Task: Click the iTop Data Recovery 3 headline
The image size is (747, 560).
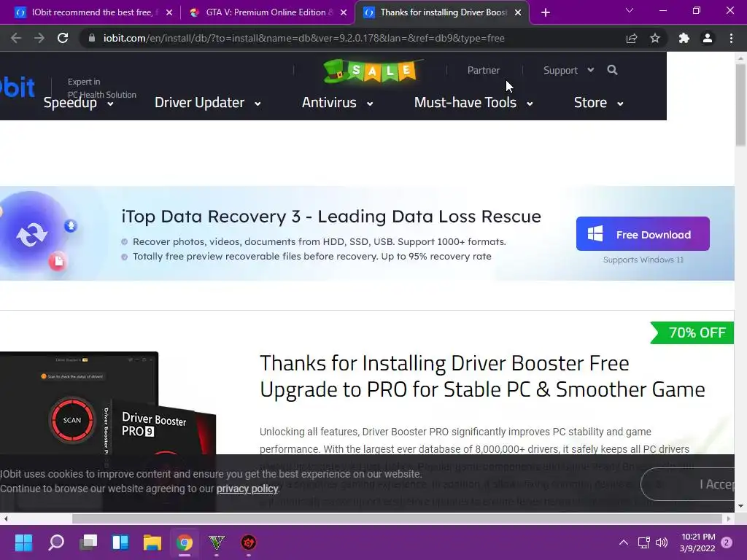Action: [x=331, y=216]
